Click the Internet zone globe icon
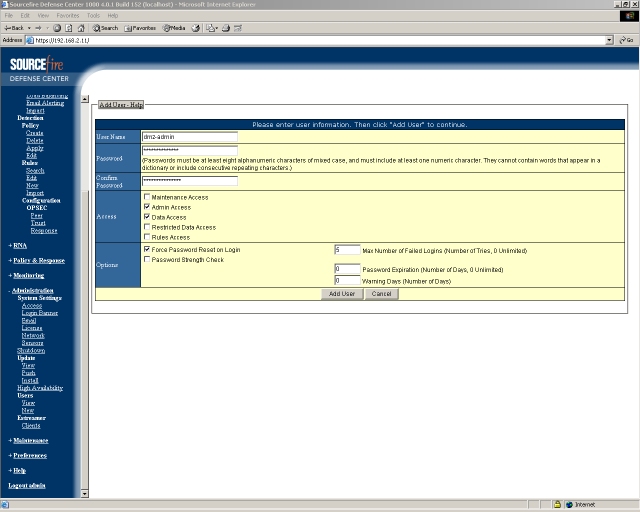Screen dimensions: 640x512 coord(569,505)
